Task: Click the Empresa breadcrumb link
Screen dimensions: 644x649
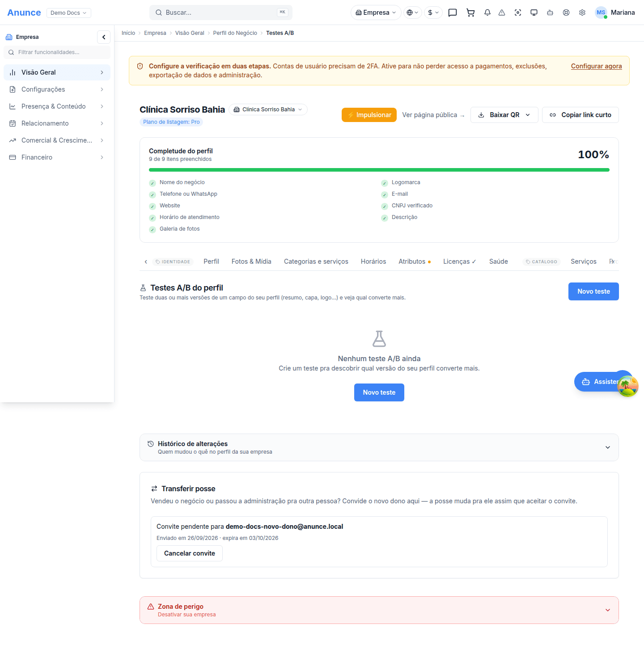Action: [155, 33]
